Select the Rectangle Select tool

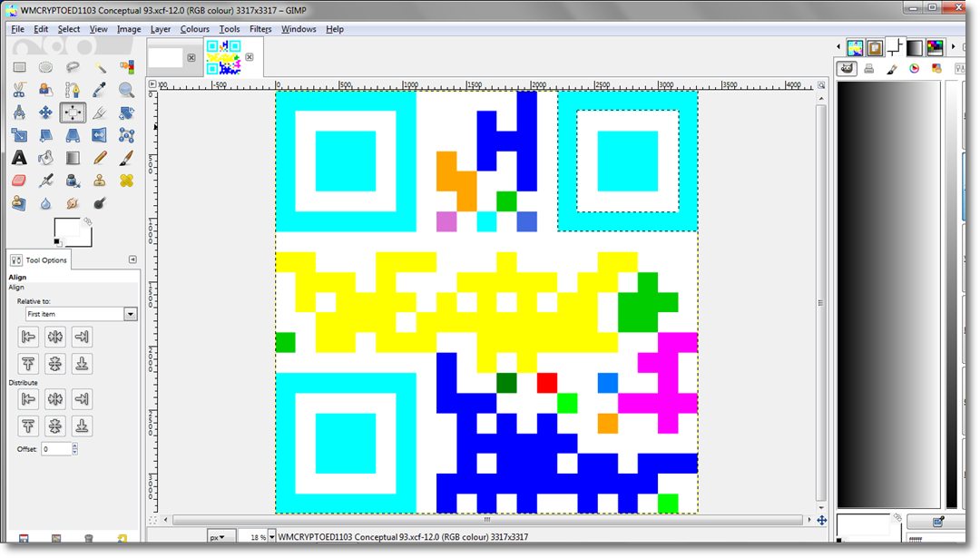[x=19, y=67]
